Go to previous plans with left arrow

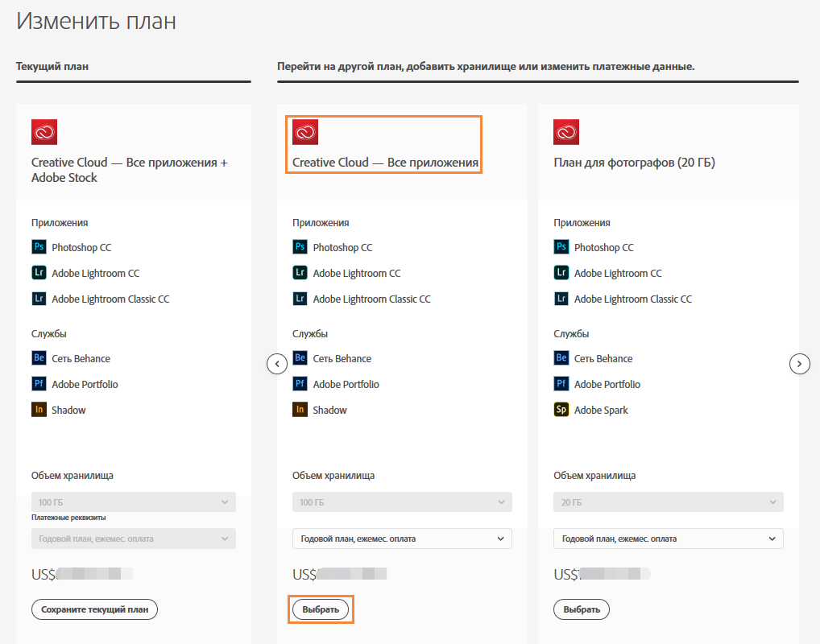277,364
